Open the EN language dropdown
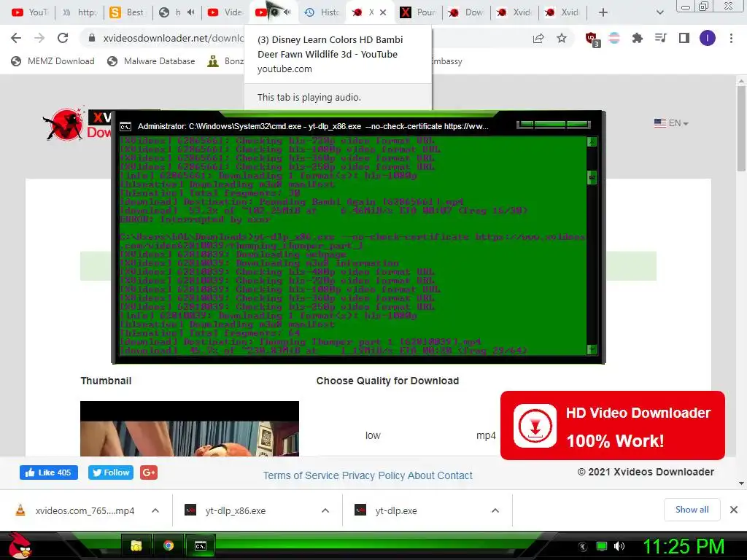Image resolution: width=747 pixels, height=560 pixels. (x=671, y=123)
